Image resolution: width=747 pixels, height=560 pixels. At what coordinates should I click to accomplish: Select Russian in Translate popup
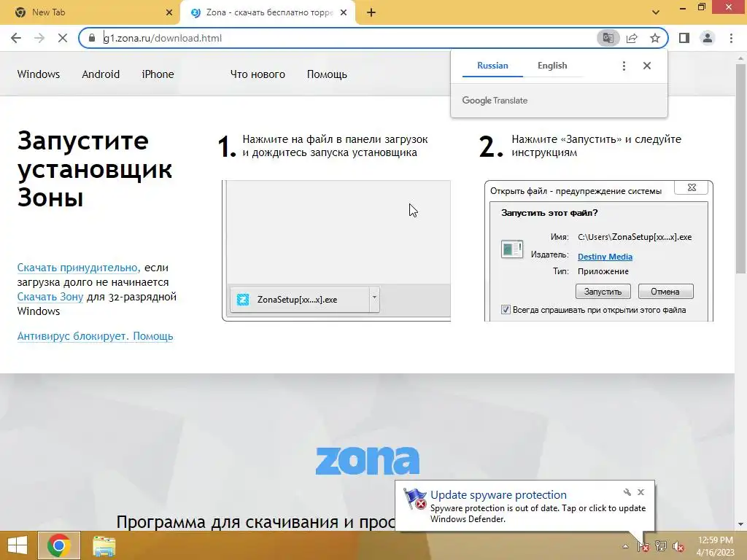(x=492, y=66)
